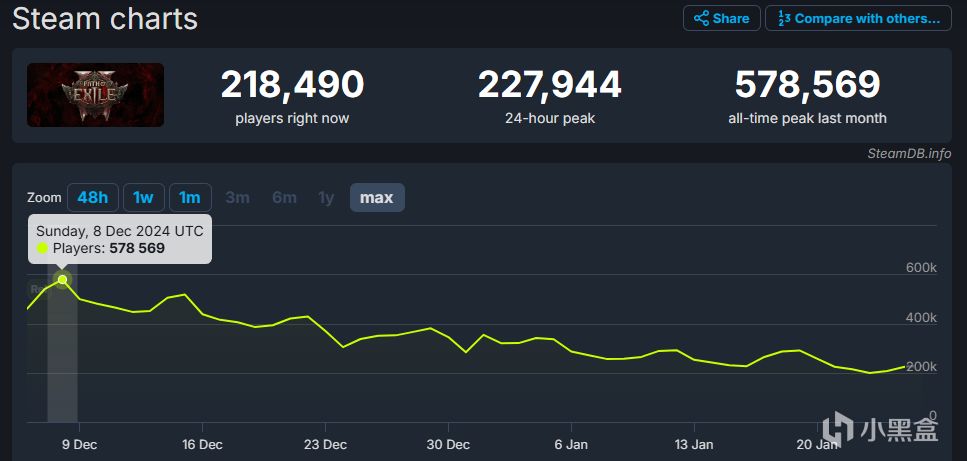Select the 6m zoom option

[x=284, y=198]
